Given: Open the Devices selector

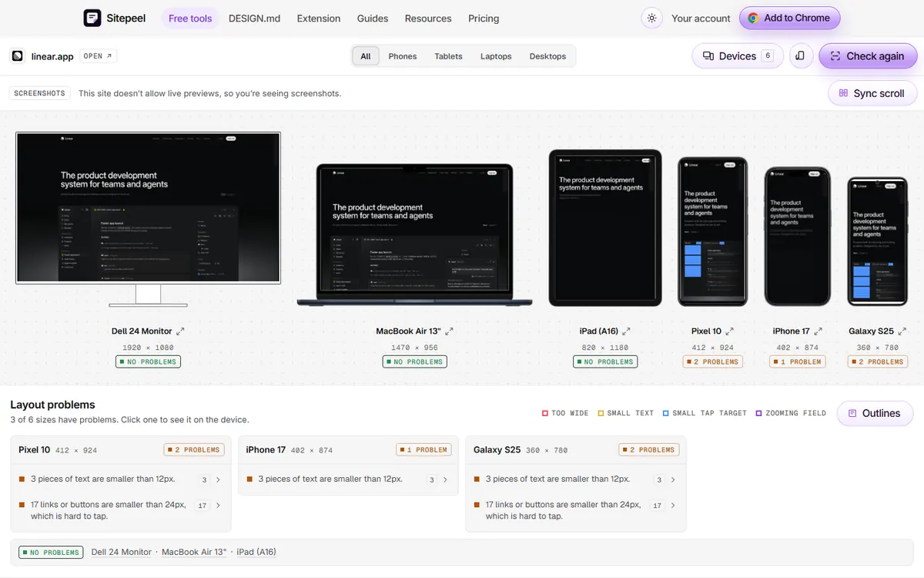Looking at the screenshot, I should click(x=738, y=56).
